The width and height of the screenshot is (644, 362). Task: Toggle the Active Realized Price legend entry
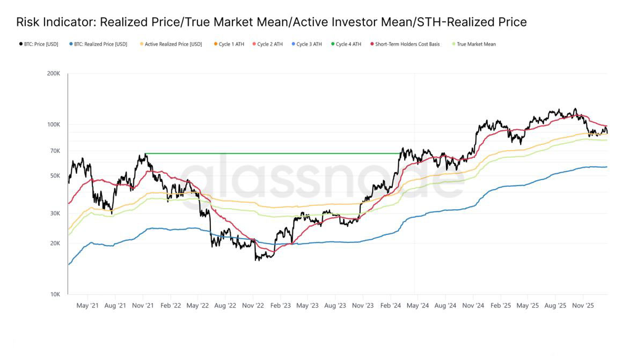[171, 44]
